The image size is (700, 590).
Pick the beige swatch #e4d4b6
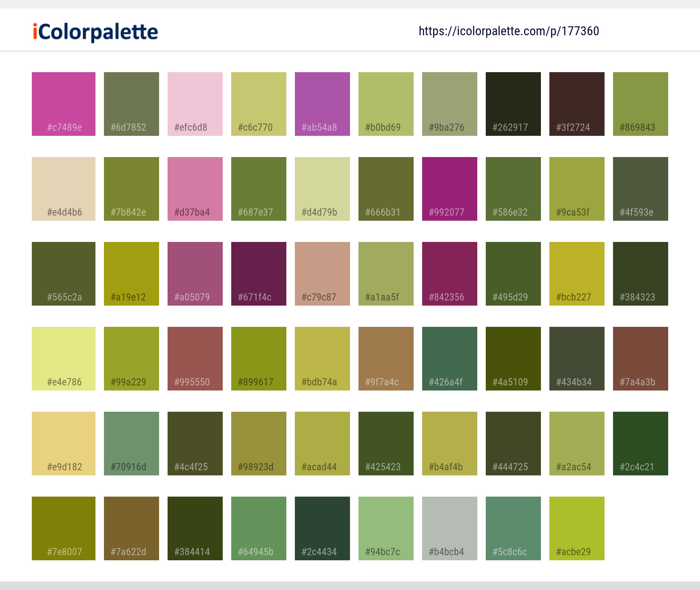coord(63,188)
